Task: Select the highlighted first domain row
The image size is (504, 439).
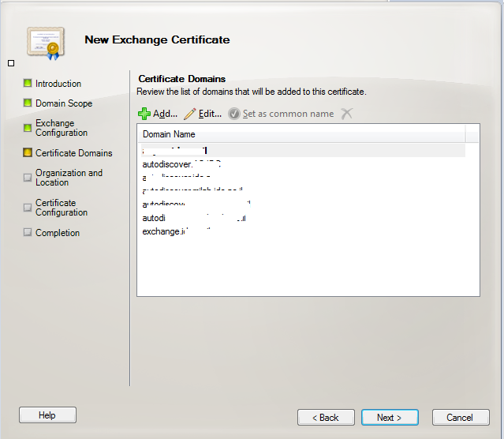Action: 303,150
